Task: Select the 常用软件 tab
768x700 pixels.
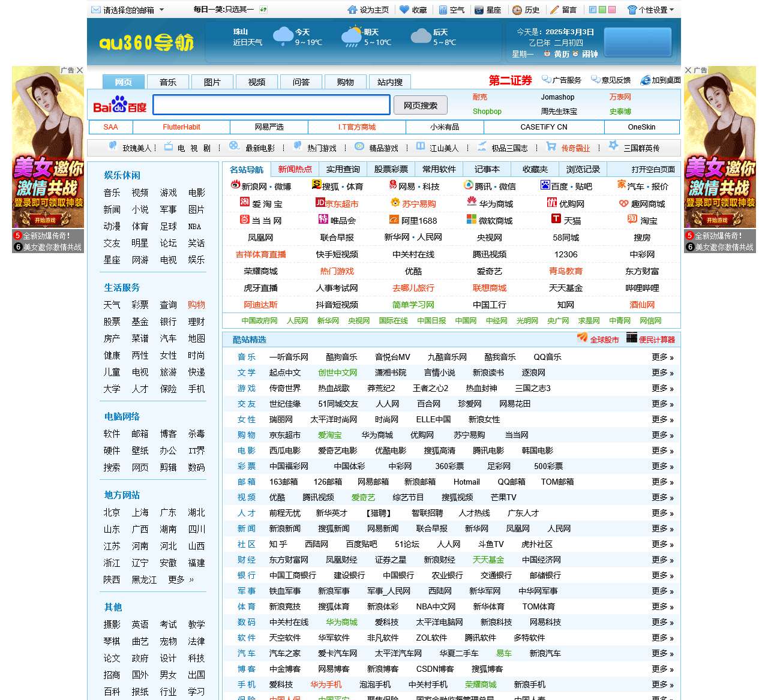Action: (439, 169)
